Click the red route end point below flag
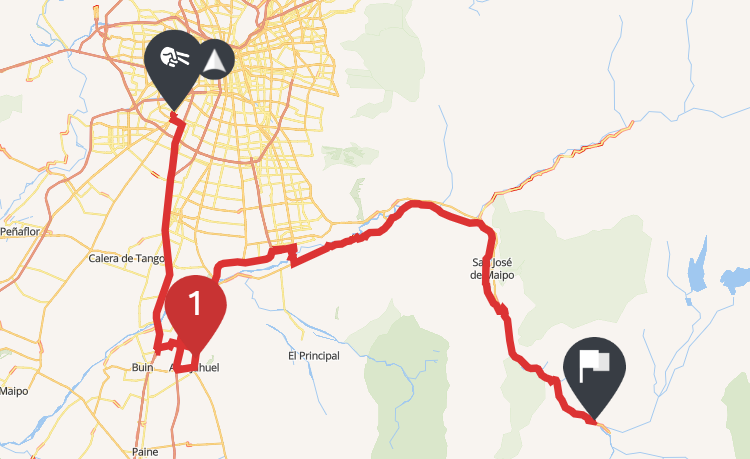Screen dimensions: 750x459 pyautogui.click(x=594, y=421)
